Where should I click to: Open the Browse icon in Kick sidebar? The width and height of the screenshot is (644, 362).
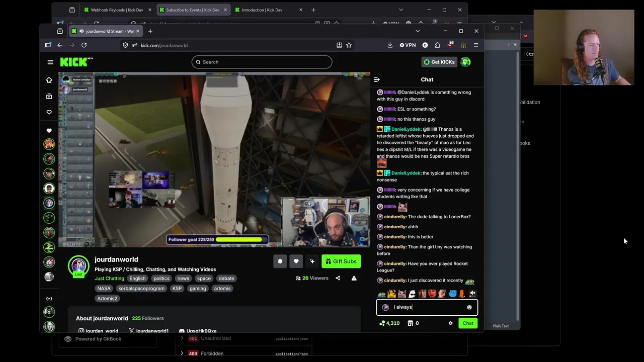pos(49,96)
